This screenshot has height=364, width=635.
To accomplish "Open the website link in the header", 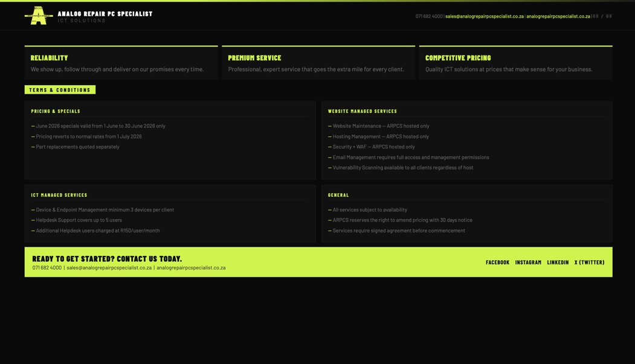I will pyautogui.click(x=558, y=16).
